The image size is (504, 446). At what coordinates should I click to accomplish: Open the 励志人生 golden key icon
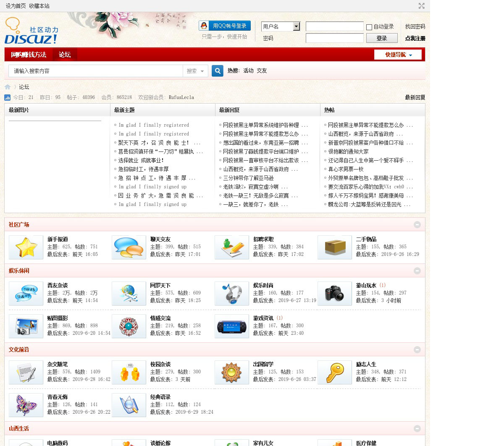335,372
